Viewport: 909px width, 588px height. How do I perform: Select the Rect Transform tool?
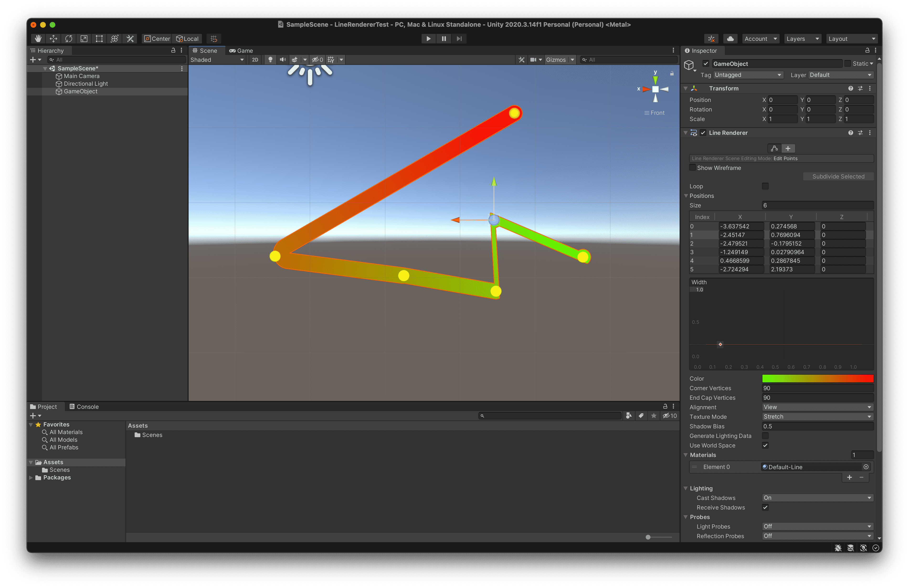[99, 39]
